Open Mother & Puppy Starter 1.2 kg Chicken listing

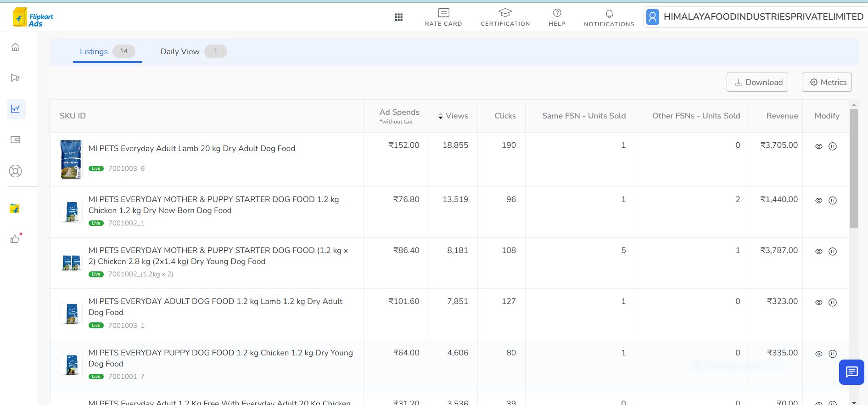pos(213,205)
